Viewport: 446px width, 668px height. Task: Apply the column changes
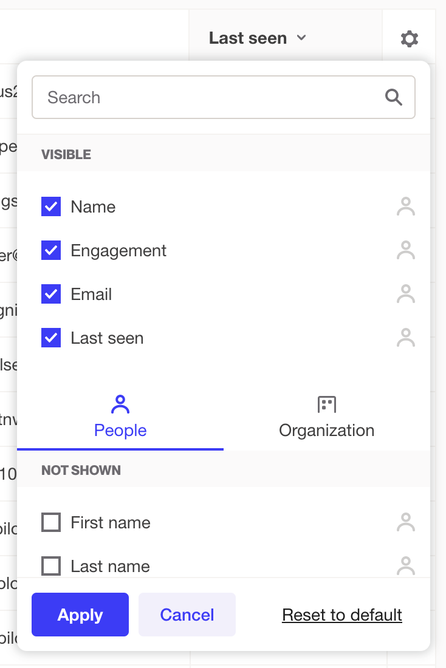pyautogui.click(x=80, y=614)
